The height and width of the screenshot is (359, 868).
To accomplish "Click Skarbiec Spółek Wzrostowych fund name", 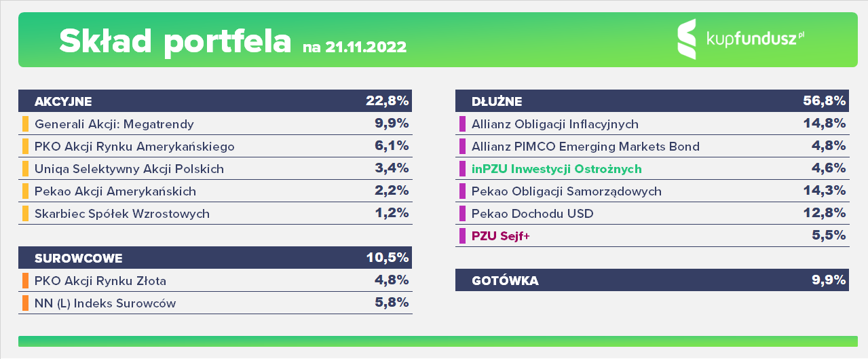I will click(122, 214).
